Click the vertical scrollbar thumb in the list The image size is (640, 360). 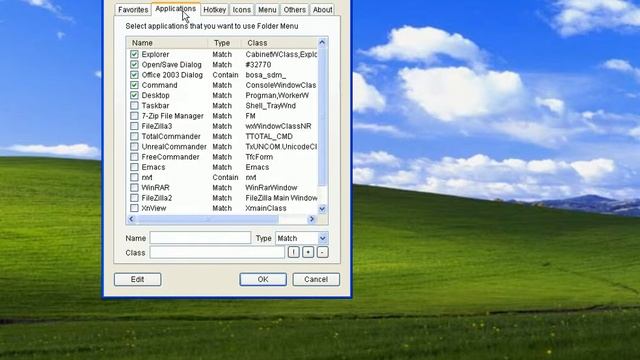click(322, 116)
